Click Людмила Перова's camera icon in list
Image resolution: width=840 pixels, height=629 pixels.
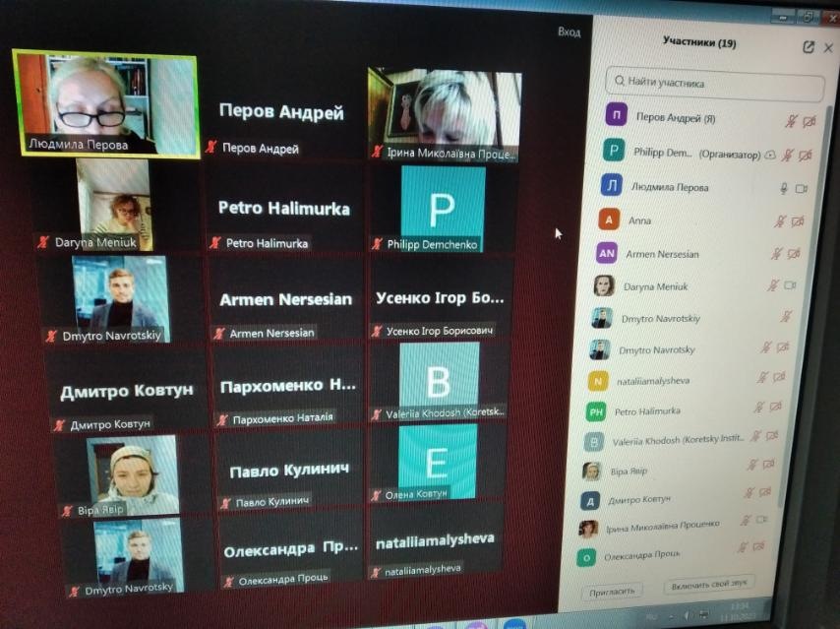click(x=802, y=188)
